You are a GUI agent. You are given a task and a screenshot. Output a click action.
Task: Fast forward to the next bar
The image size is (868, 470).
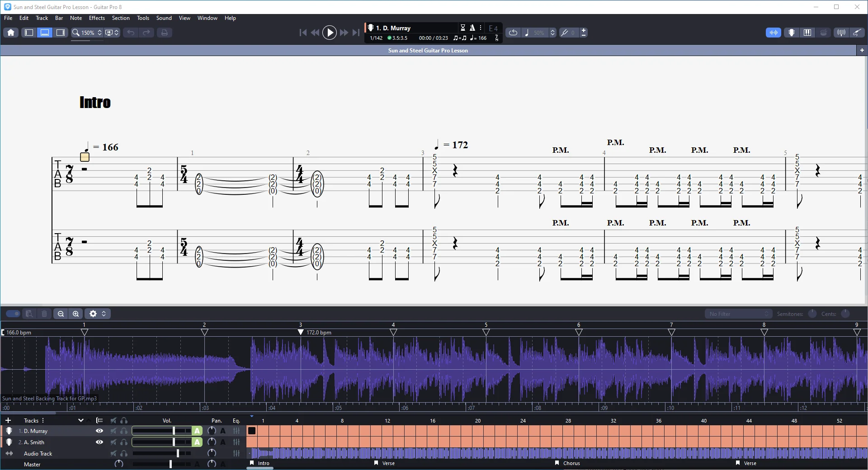click(344, 33)
